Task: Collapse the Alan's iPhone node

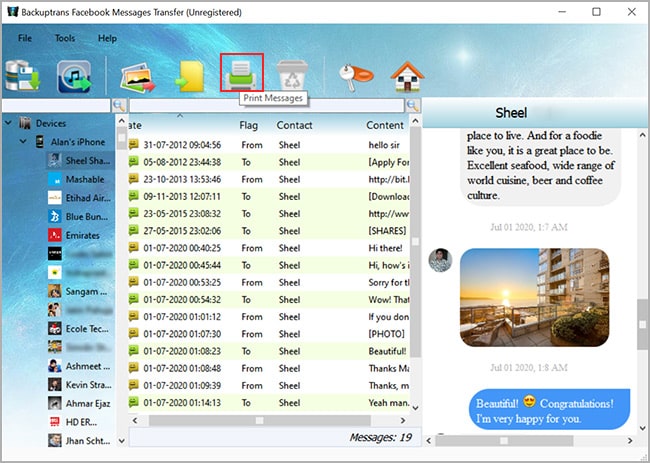Action: [x=23, y=142]
